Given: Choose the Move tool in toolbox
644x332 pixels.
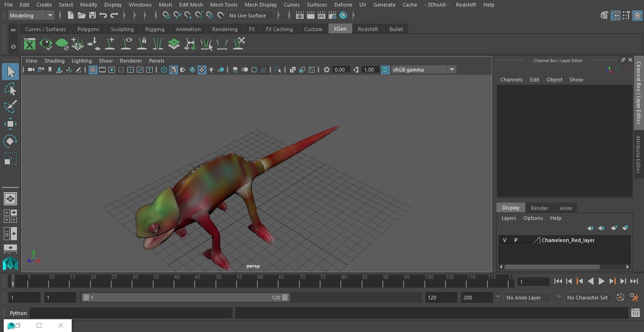Looking at the screenshot, I should pos(10,124).
